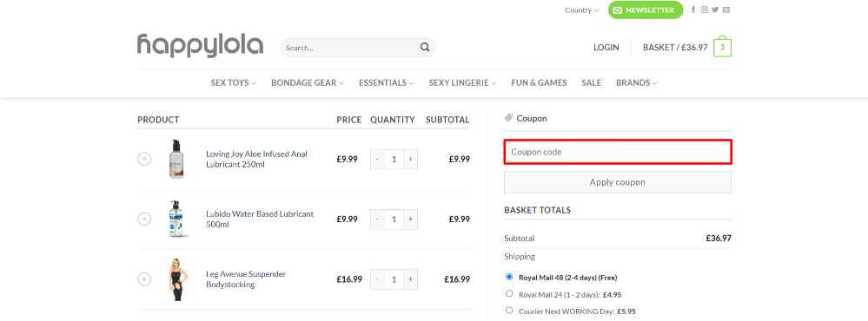Expand the Brands menu
868x321 pixels.
point(637,83)
